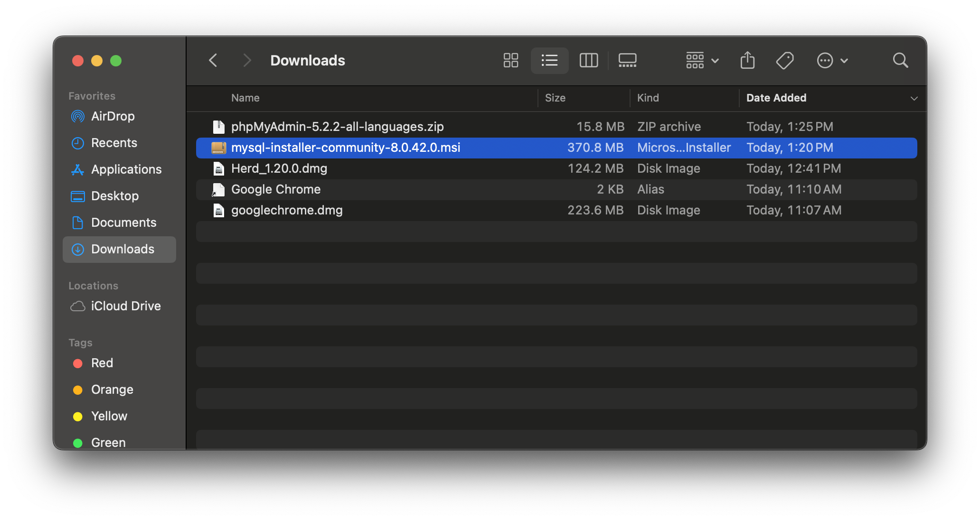Click the ZIP archive kind cell

click(669, 127)
